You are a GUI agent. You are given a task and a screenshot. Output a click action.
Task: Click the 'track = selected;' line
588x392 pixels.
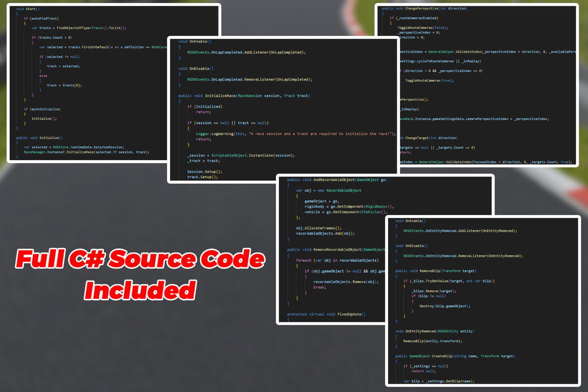63,66
